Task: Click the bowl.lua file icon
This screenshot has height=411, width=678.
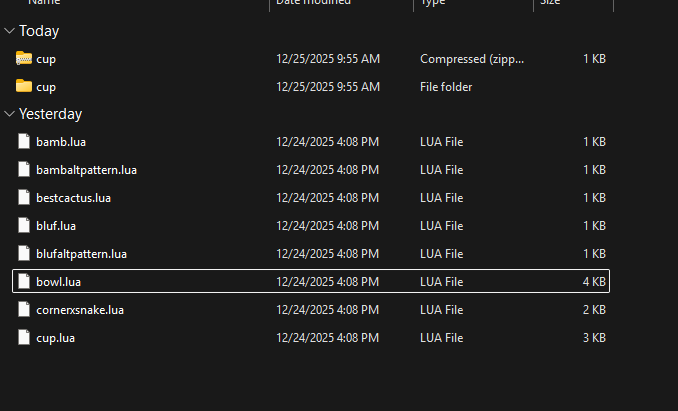Action: point(24,282)
